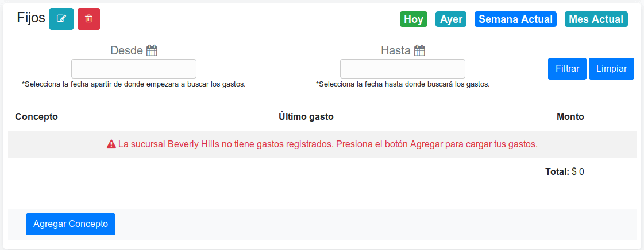The height and width of the screenshot is (250, 644).
Task: Click the Monto column header
Action: tap(570, 117)
